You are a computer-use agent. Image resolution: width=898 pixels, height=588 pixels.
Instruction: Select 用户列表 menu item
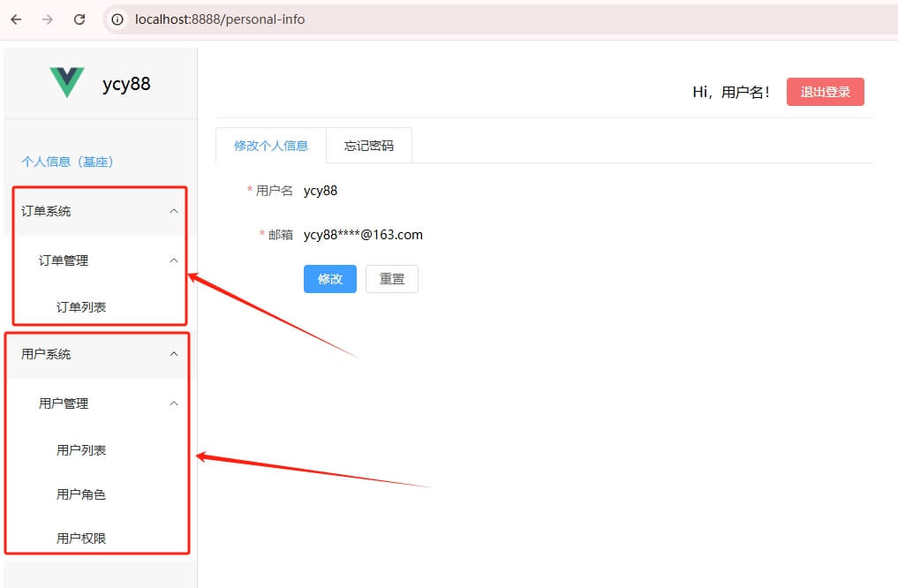click(x=81, y=450)
